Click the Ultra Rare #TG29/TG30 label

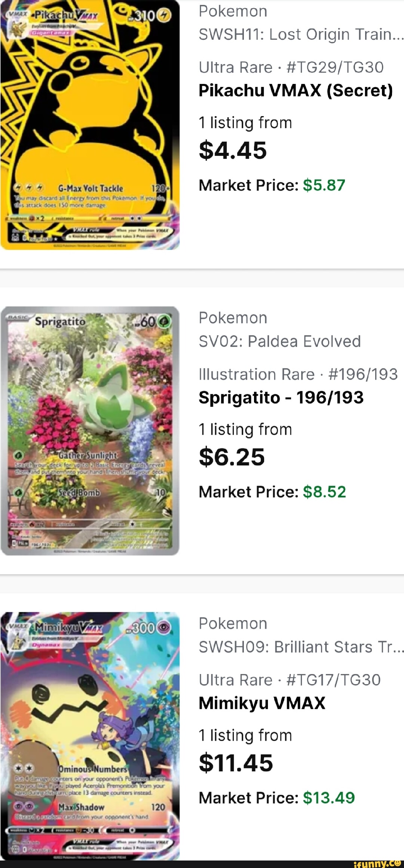click(291, 67)
